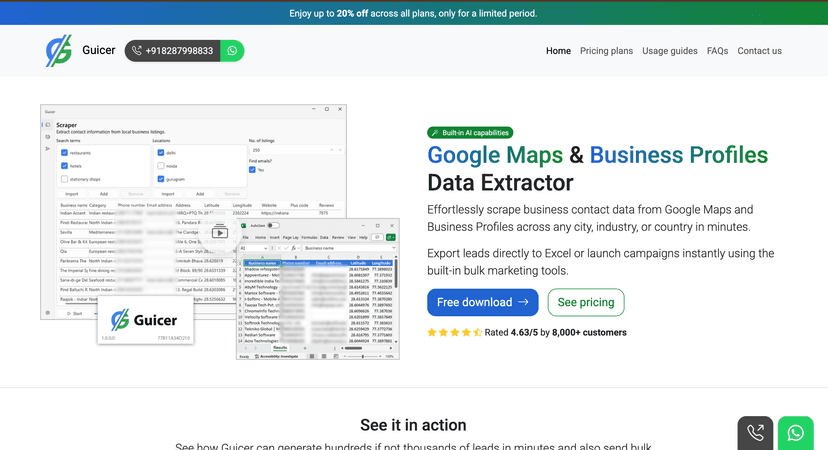Click the Built-in AI capabilities badge
Viewport: 828px width, 450px height.
(x=470, y=132)
